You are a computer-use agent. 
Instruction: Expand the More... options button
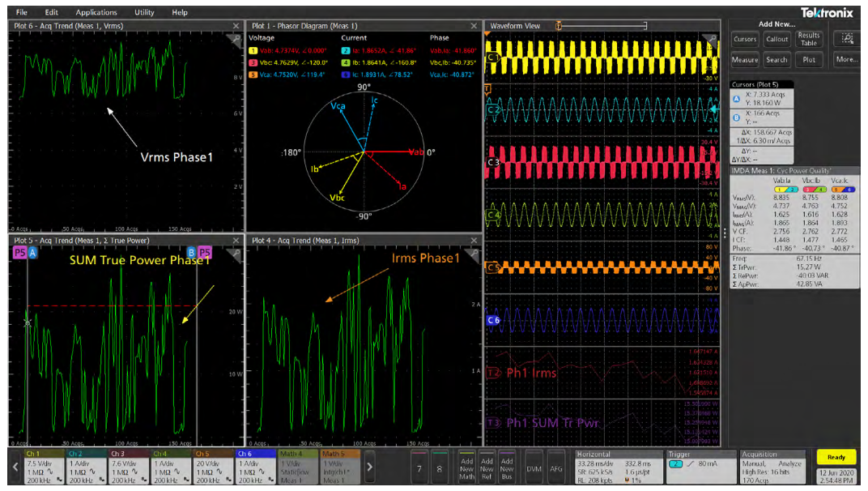847,59
